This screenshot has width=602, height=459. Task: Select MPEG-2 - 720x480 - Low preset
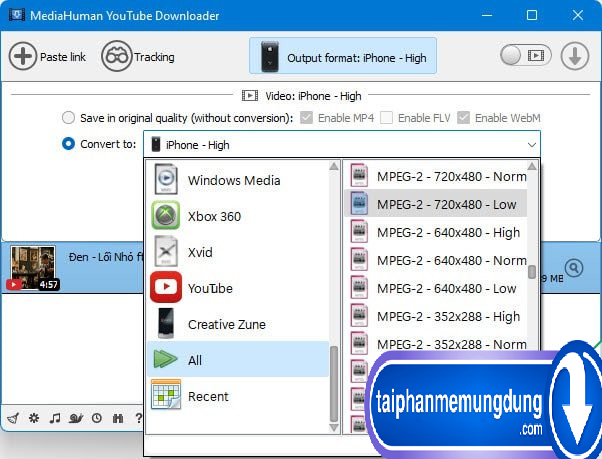click(x=435, y=204)
